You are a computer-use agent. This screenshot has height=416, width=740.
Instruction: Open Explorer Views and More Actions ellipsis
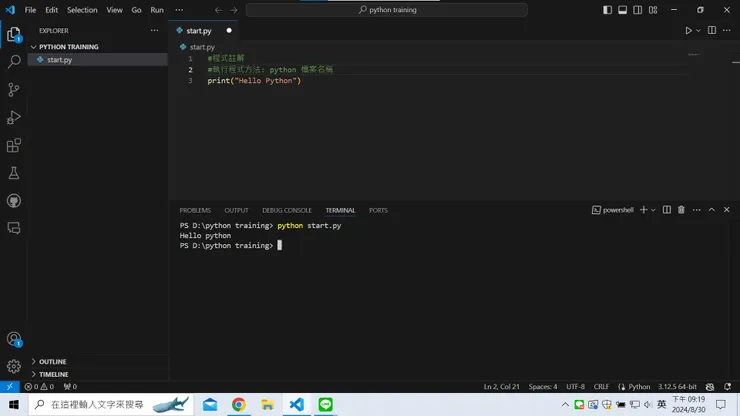click(154, 31)
